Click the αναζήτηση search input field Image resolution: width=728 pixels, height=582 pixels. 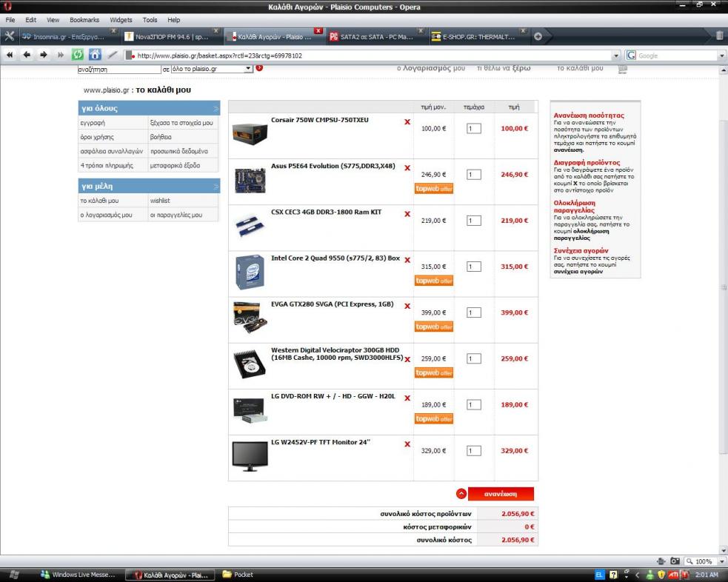coord(118,69)
